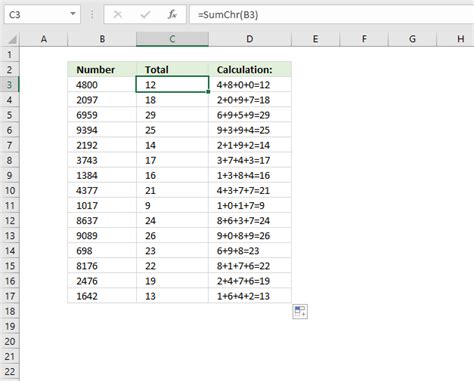Select cell containing 1642
The width and height of the screenshot is (474, 381).
[102, 296]
